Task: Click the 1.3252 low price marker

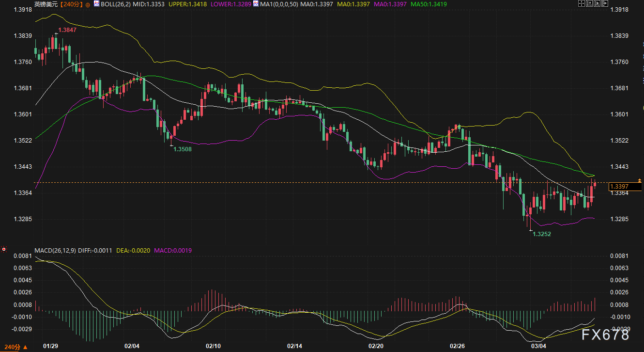Action: [x=542, y=234]
